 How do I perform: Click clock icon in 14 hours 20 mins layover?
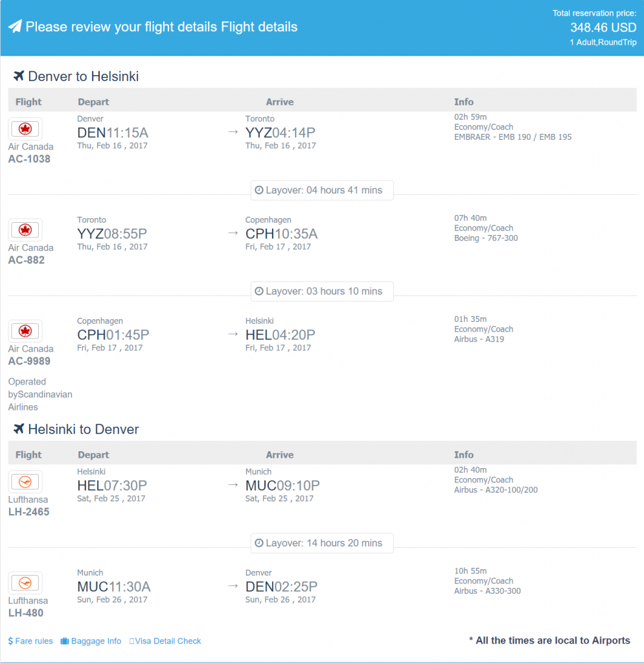pos(259,543)
